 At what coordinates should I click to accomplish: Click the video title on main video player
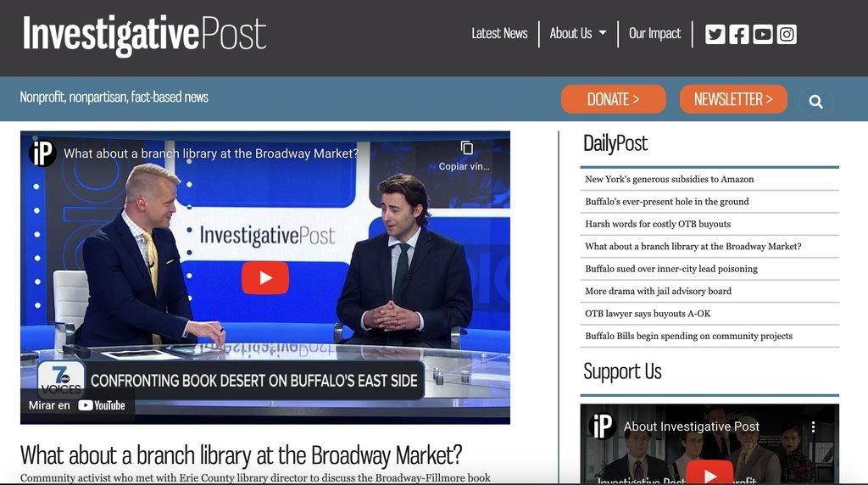coord(211,153)
